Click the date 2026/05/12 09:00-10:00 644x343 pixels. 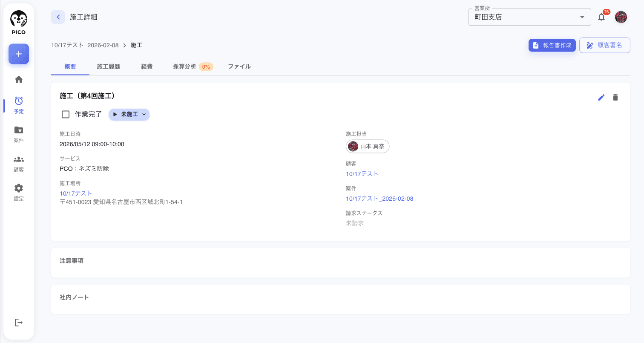[92, 144]
